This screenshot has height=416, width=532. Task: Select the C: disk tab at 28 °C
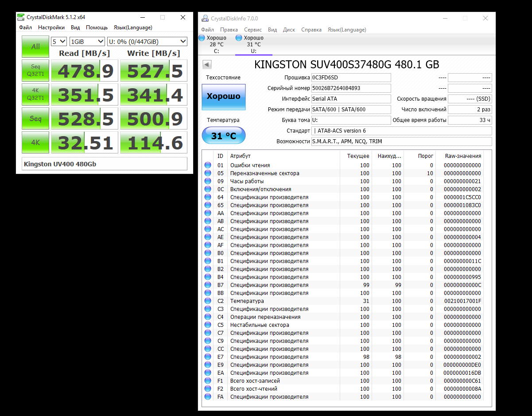click(216, 44)
